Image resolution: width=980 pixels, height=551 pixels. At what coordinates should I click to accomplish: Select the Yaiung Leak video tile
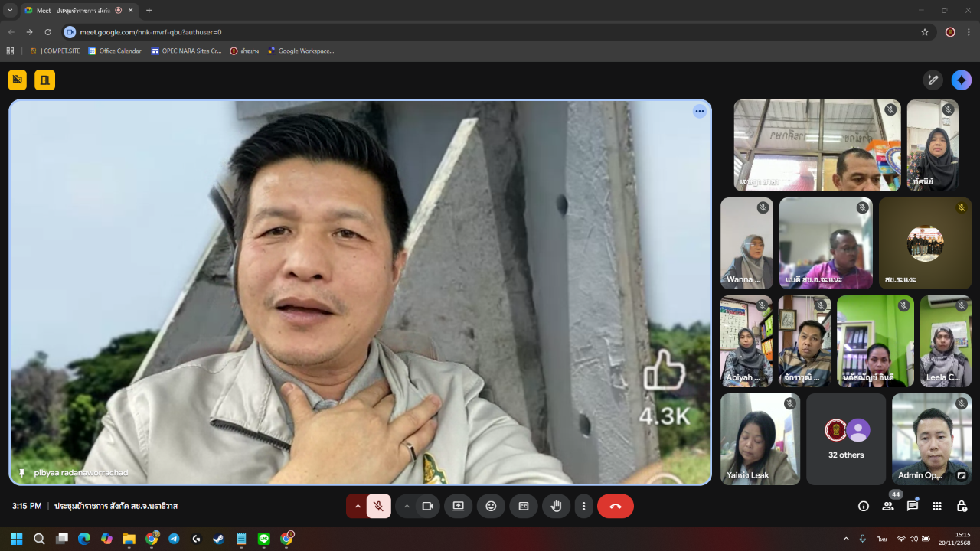point(759,439)
